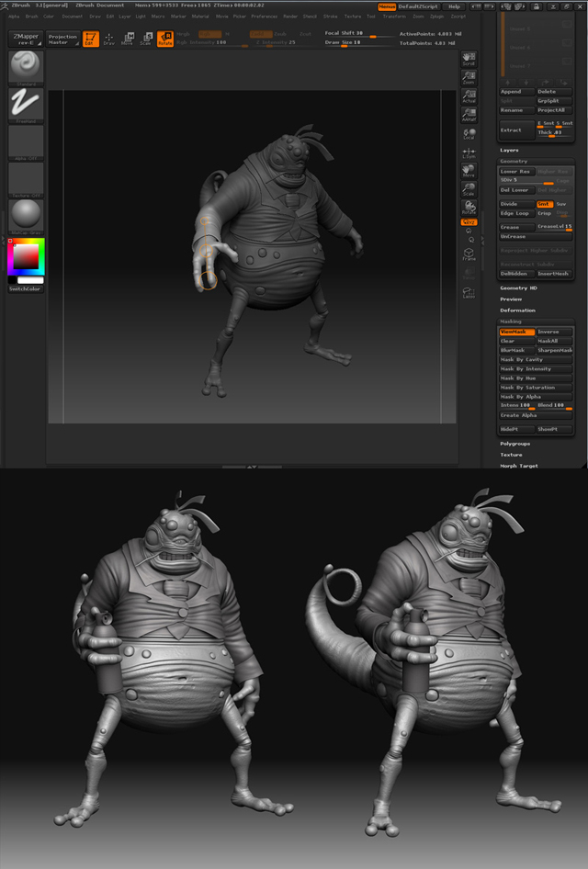Toggle the orange XYZ rotation button
Image resolution: width=588 pixels, height=869 pixels.
point(469,221)
